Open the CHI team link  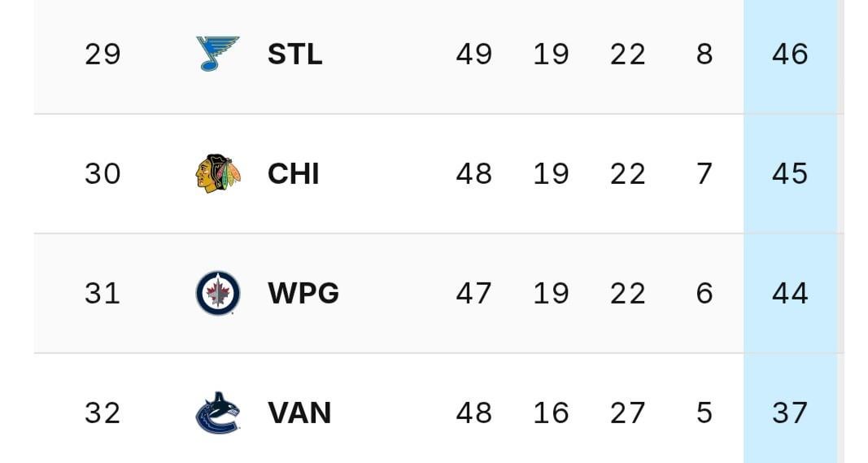293,174
